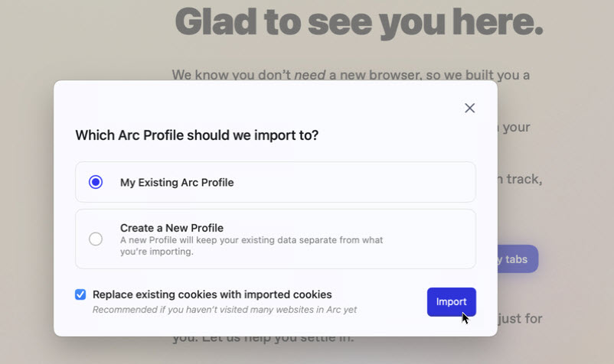Uncheck Replace existing cookies checkbox

click(x=80, y=294)
